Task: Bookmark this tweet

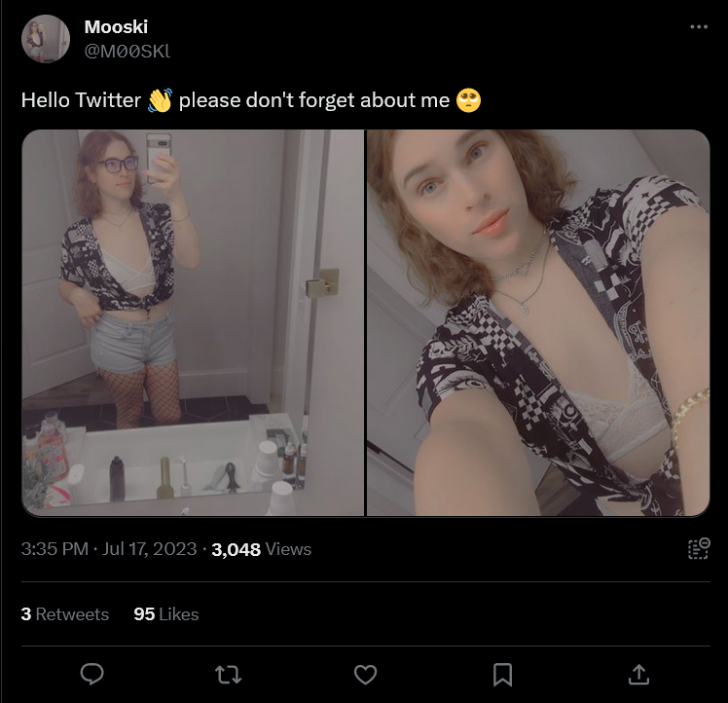Action: [502, 675]
